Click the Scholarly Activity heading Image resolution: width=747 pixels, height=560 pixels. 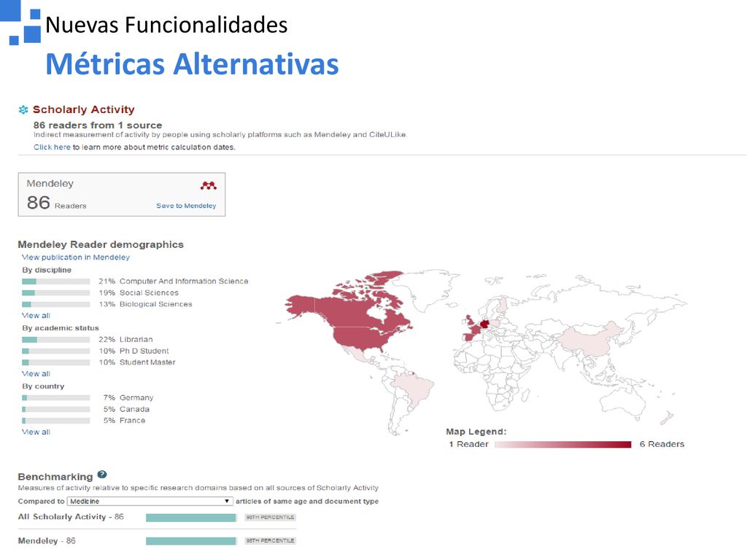(83, 109)
